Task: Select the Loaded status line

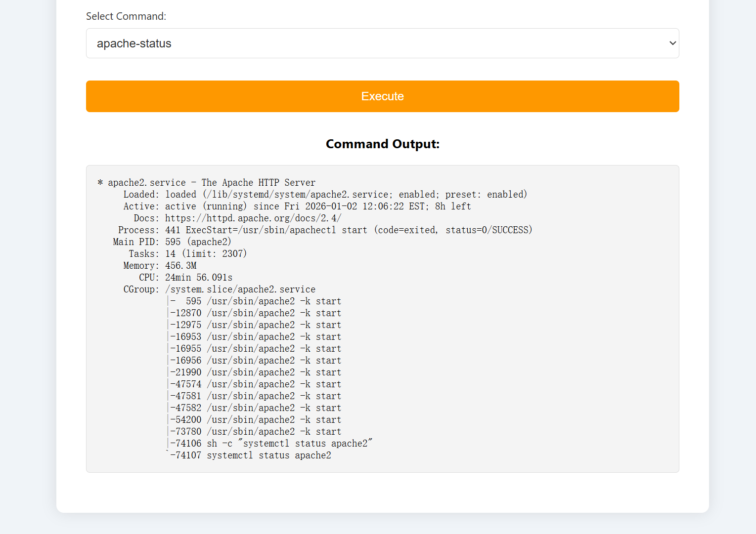Action: (325, 195)
